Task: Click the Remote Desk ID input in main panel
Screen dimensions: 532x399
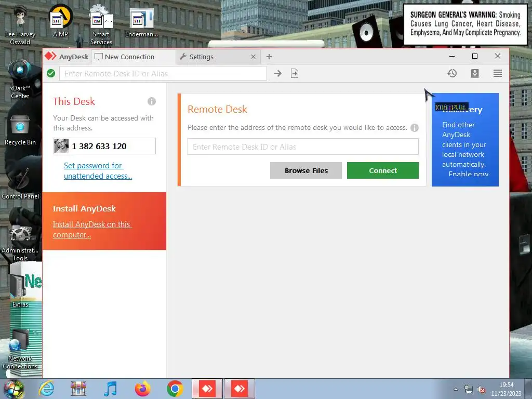Action: pos(303,147)
